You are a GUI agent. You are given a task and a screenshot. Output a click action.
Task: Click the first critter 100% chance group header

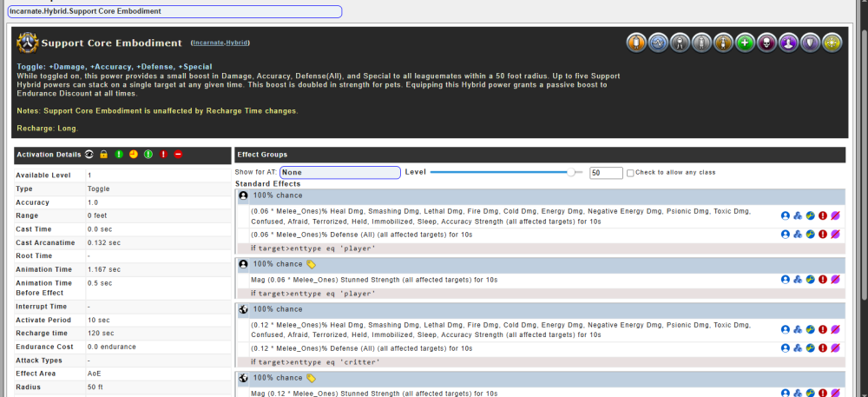538,309
